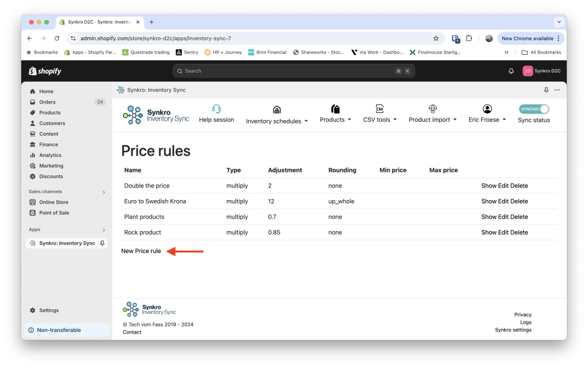Viewport: 588px width, 368px height.
Task: Open the Eric Froese account icon
Action: [486, 108]
